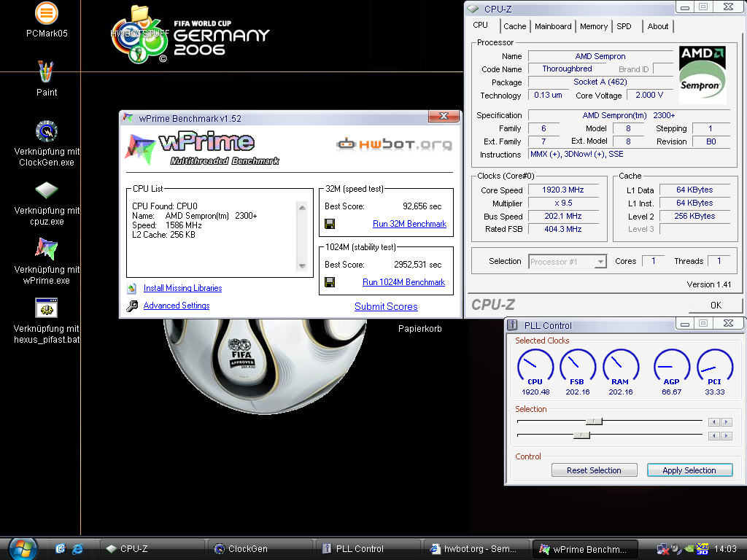Viewport: 747px width, 560px height.
Task: Click the Run 1024M Benchmark link
Action: pyautogui.click(x=403, y=282)
